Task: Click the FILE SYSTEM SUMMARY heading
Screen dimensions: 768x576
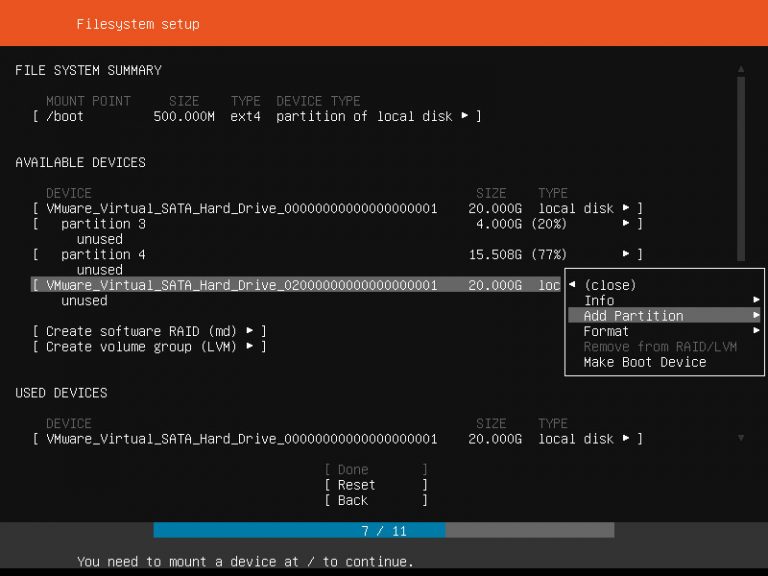Action: tap(88, 70)
